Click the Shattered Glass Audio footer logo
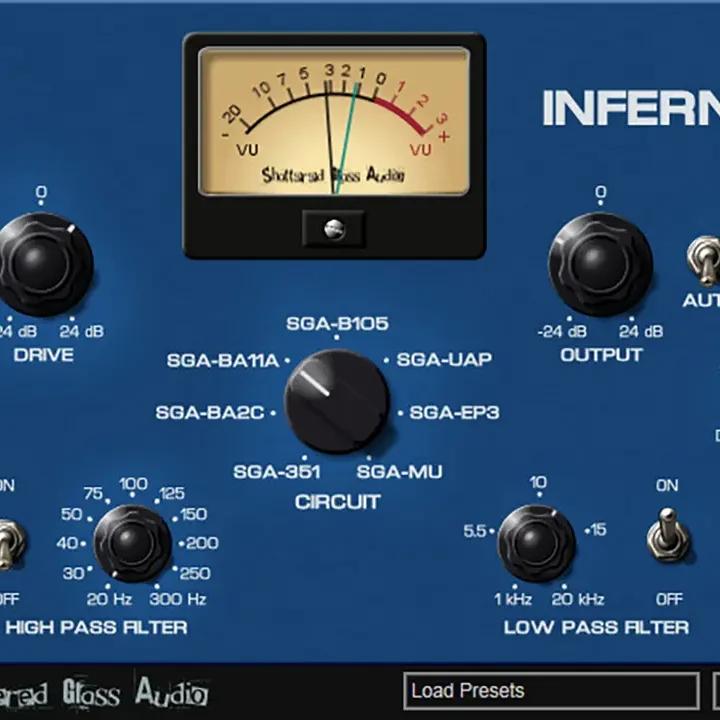 (104, 692)
